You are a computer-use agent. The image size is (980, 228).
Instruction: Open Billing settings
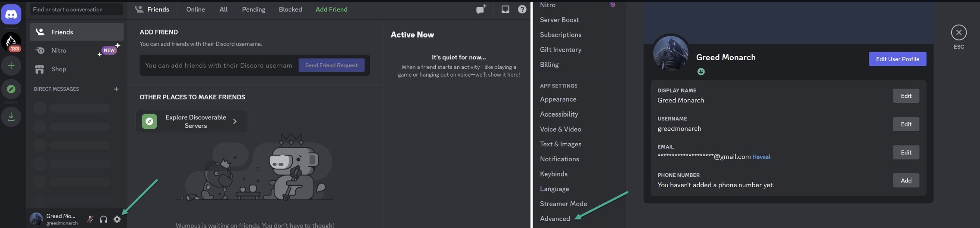tap(549, 65)
